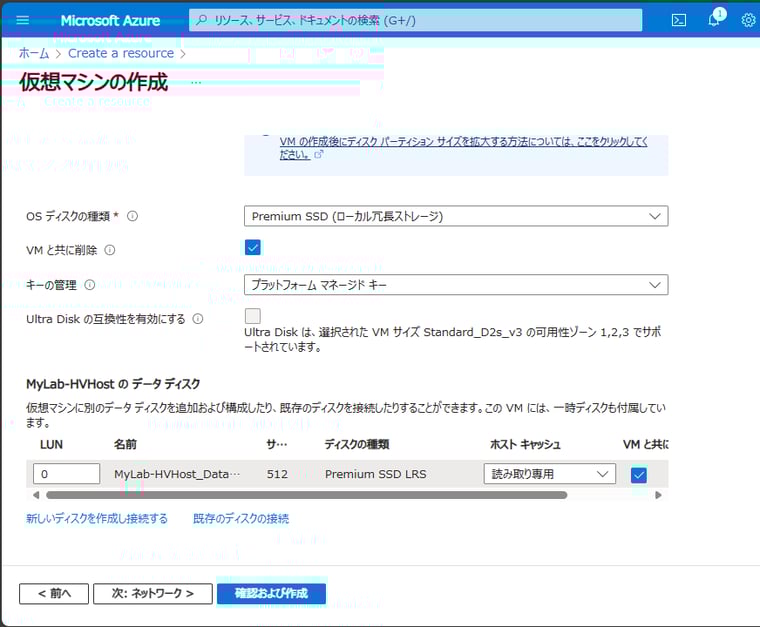Image resolution: width=760 pixels, height=627 pixels.
Task: Go to ホーム breadcrumb
Action: tap(34, 53)
